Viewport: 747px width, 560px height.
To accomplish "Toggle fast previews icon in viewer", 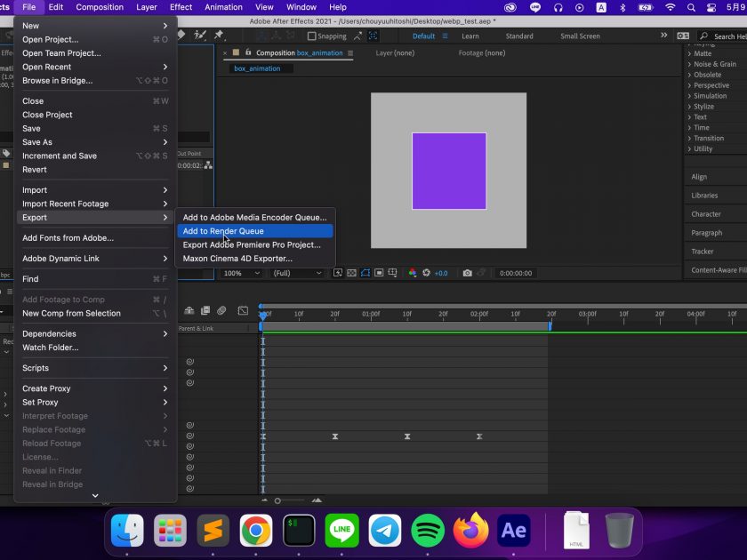I will (337, 273).
